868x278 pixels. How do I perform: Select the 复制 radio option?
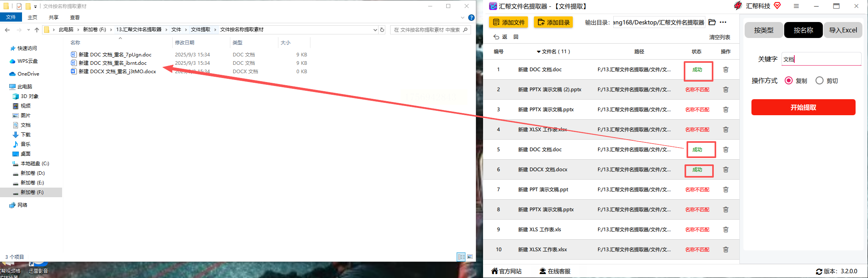(x=789, y=80)
